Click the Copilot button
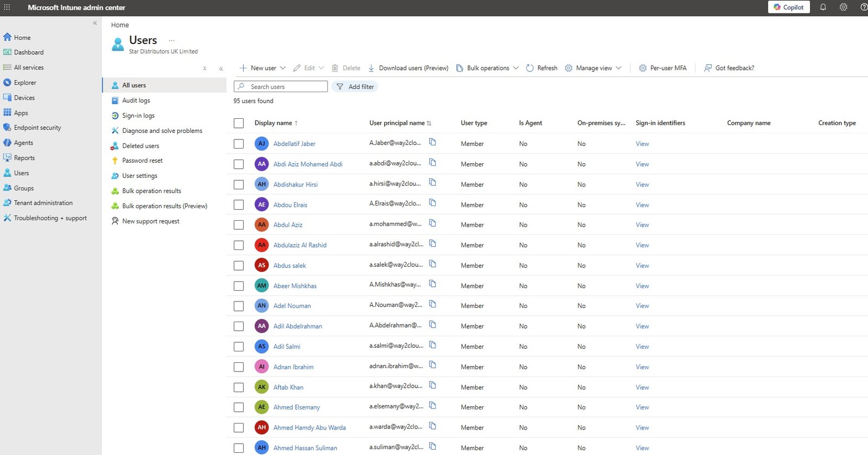Image resolution: width=868 pixels, height=455 pixels. [x=789, y=7]
